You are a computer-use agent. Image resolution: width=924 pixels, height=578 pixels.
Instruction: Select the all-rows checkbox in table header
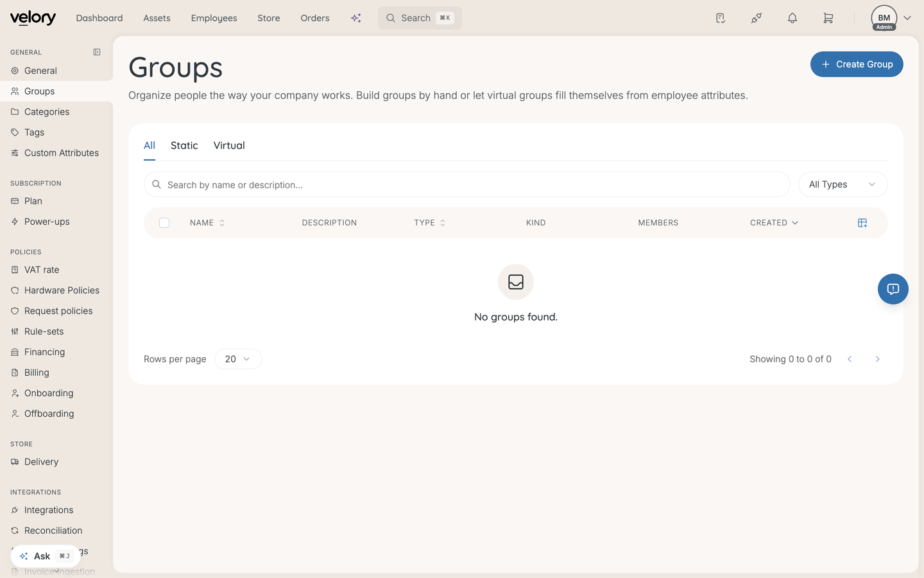(x=164, y=223)
